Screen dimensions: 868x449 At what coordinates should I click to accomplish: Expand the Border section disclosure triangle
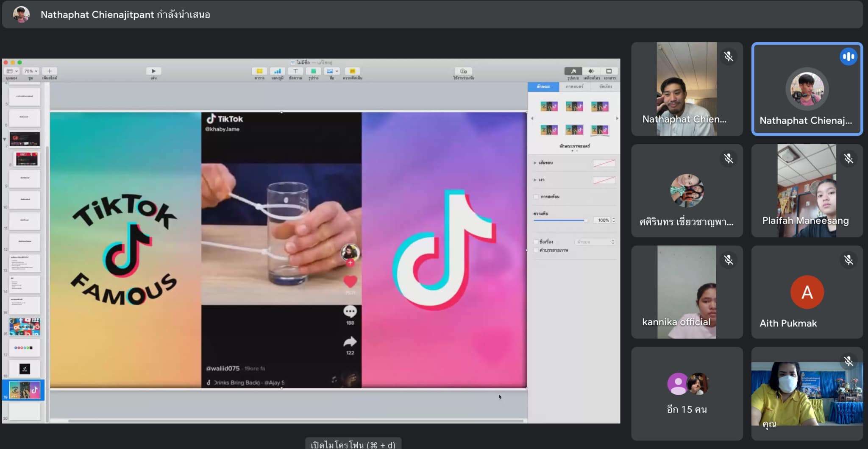[x=535, y=163]
